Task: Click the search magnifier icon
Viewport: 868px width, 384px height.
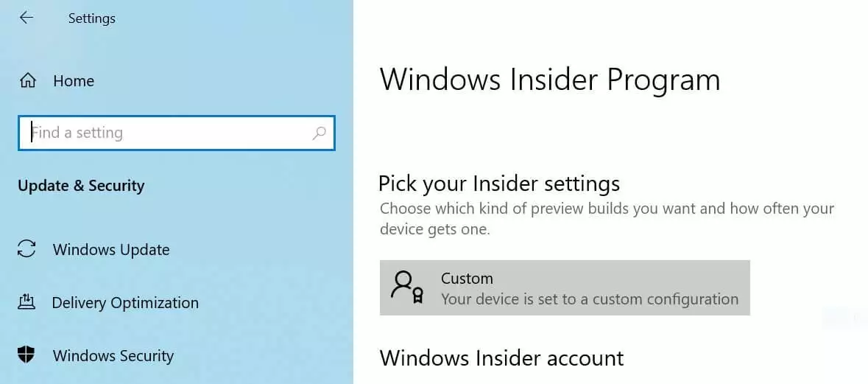Action: [x=319, y=133]
